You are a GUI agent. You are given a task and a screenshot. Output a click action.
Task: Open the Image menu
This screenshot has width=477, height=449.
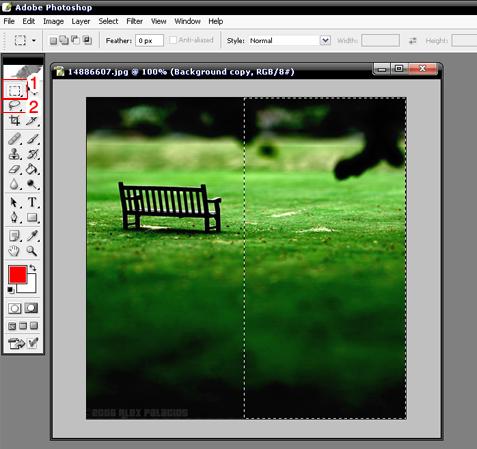(53, 21)
